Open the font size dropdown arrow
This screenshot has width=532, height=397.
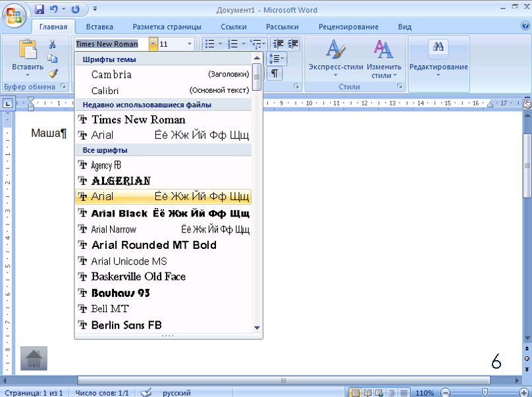pos(190,43)
